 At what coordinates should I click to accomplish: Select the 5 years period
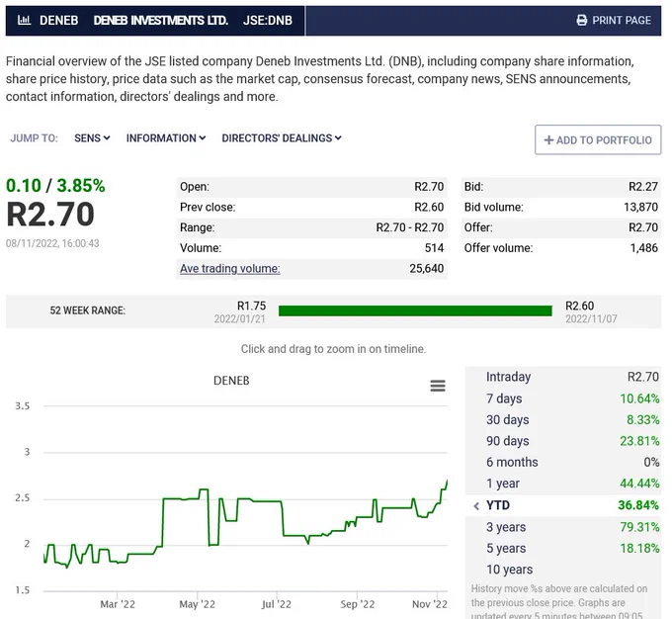click(563, 548)
